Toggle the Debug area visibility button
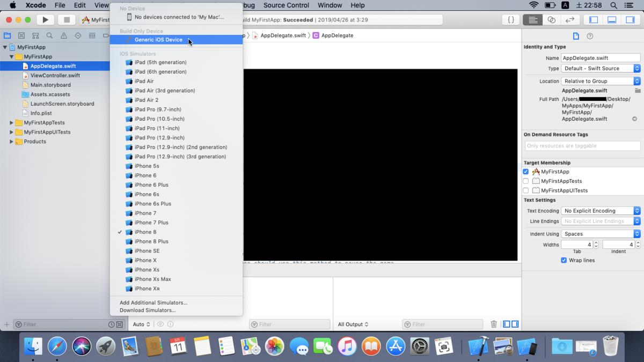Viewport: 644px width, 362px height. pyautogui.click(x=612, y=20)
